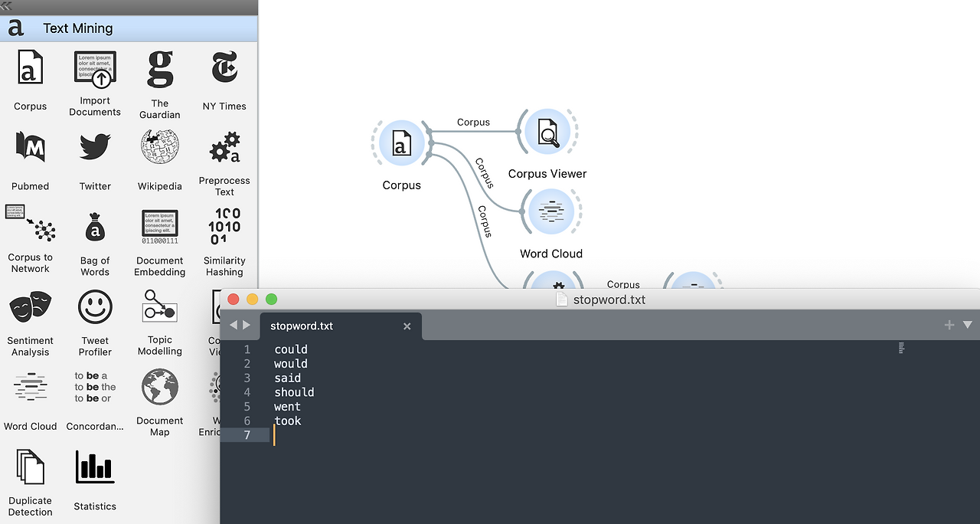The width and height of the screenshot is (980, 524).
Task: Minimize the stopword.txt editor window
Action: tap(253, 300)
